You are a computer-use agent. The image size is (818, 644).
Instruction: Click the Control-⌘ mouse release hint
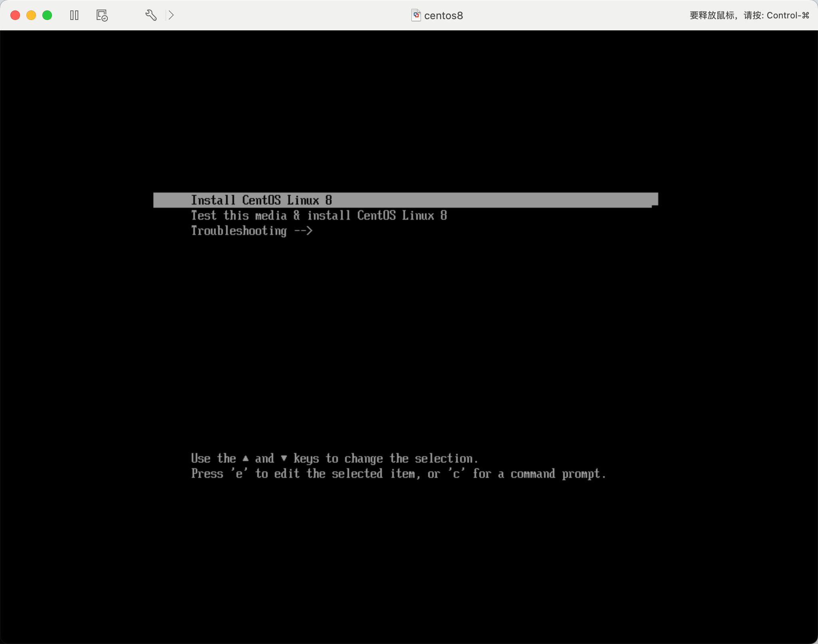749,15
